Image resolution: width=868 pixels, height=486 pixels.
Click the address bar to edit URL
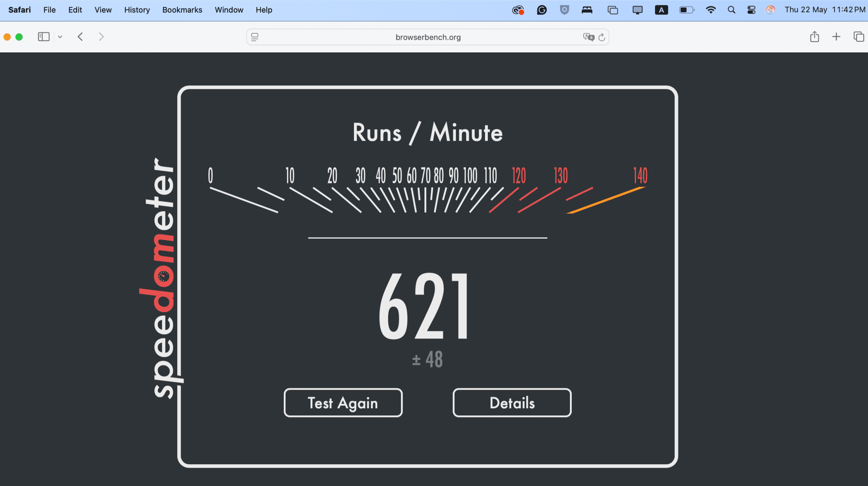(x=428, y=37)
